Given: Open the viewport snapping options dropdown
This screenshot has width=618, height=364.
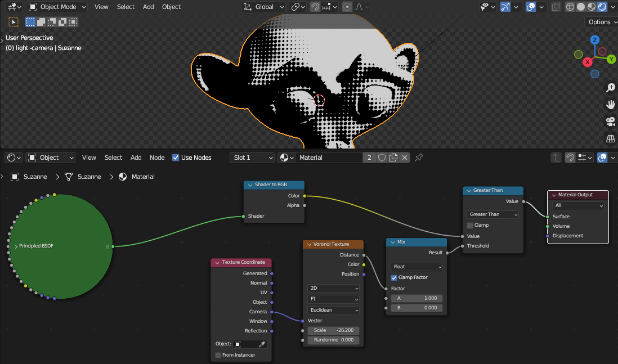Looking at the screenshot, I should tap(329, 7).
